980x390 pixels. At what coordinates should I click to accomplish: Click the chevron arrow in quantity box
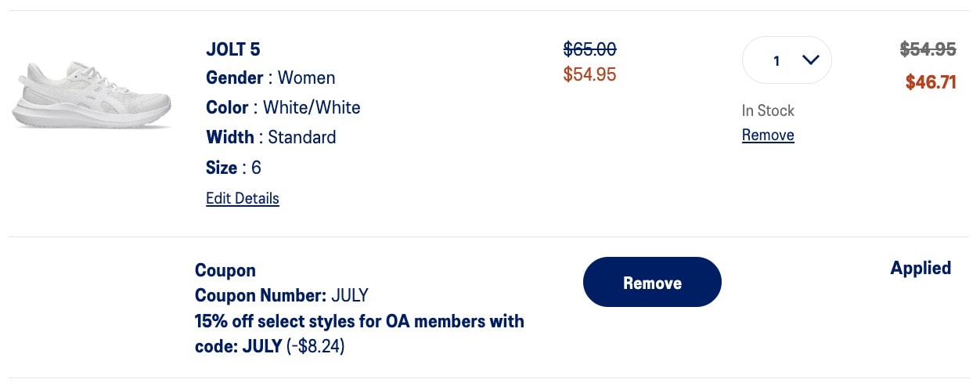pyautogui.click(x=811, y=60)
